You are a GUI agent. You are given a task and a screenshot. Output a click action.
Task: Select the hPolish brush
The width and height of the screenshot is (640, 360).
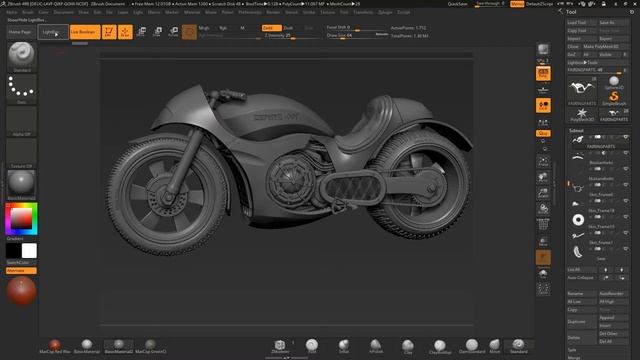[x=376, y=347]
